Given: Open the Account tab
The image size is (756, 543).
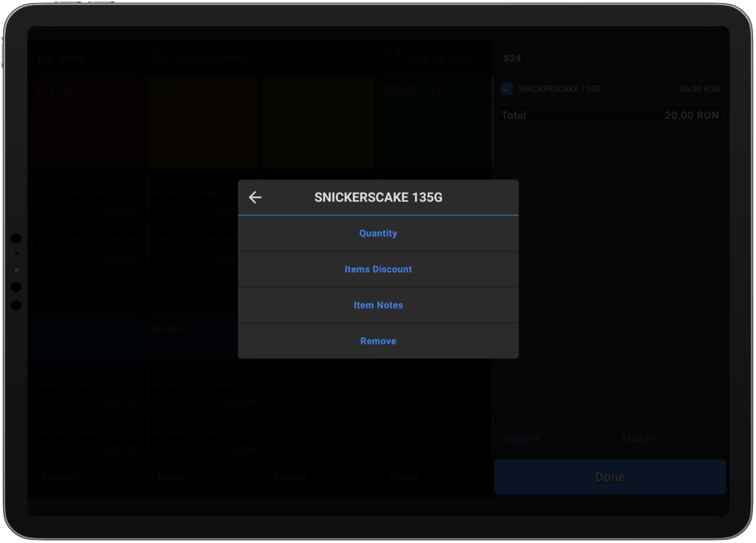Looking at the screenshot, I should point(61,477).
